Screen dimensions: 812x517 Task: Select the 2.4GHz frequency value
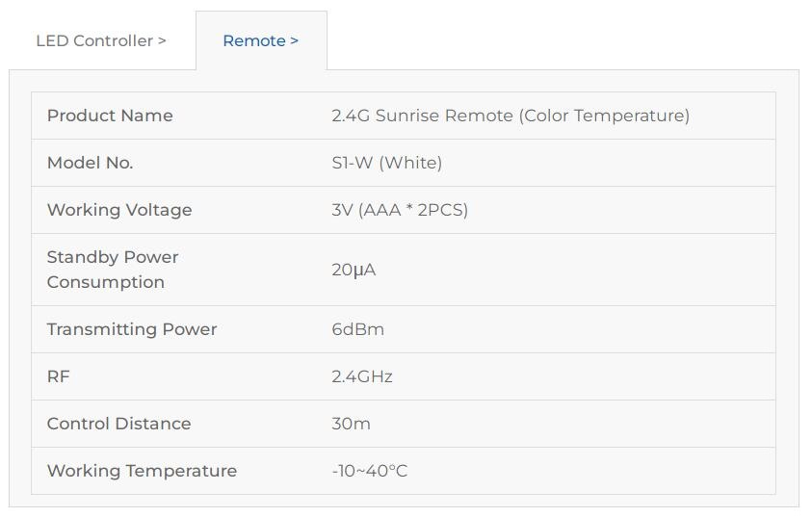click(x=362, y=376)
